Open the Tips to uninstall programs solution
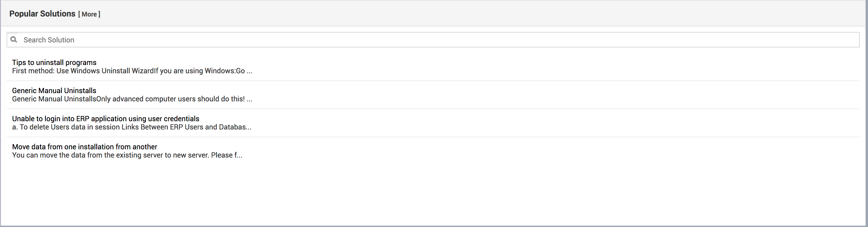868x227 pixels. point(54,63)
